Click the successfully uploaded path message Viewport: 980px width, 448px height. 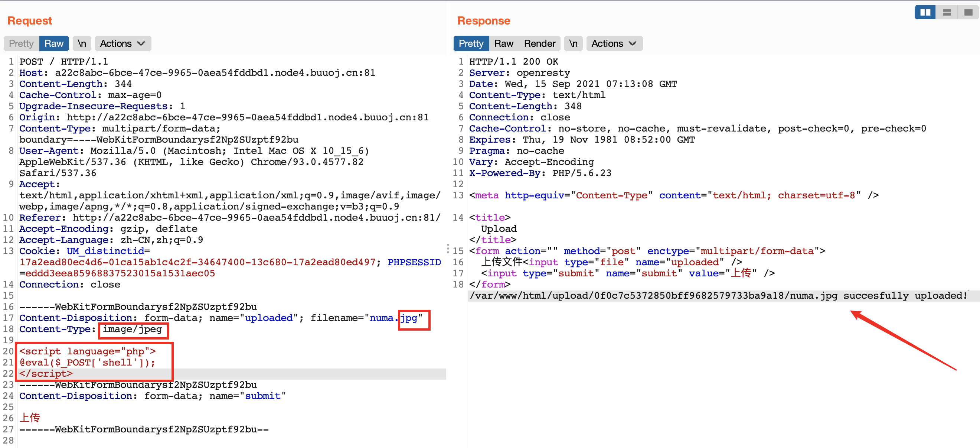click(718, 296)
